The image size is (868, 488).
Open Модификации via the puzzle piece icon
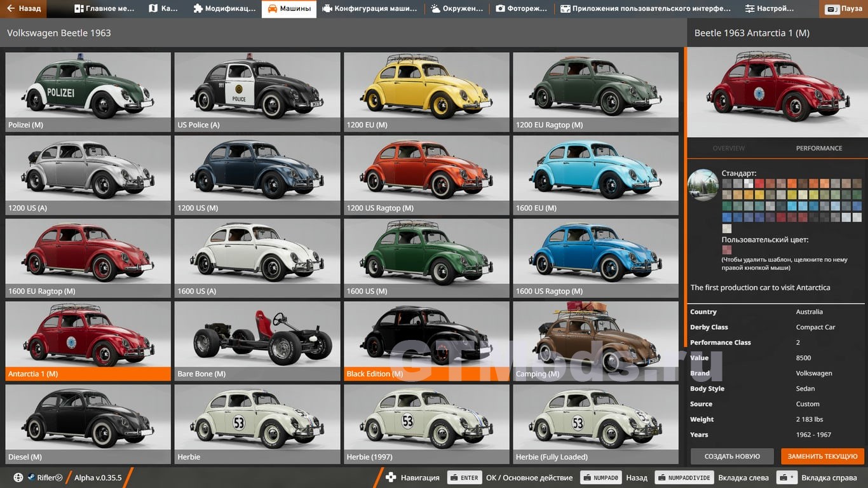[198, 9]
